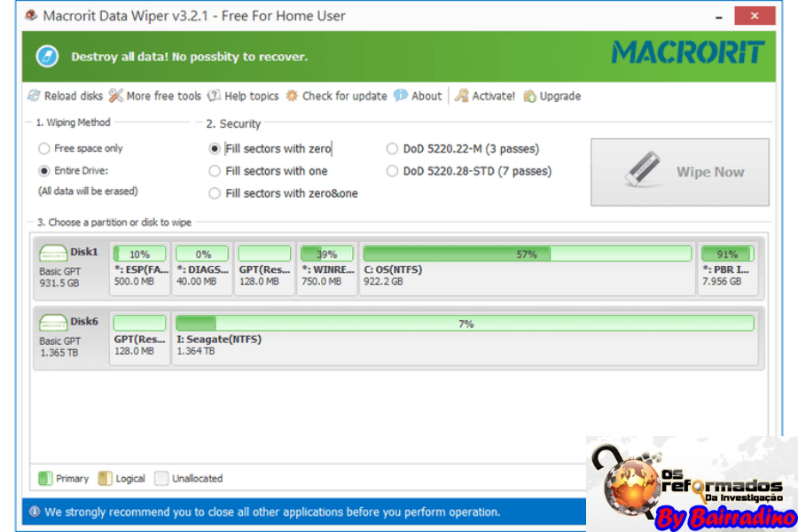Open the Reload disks toolbar item
The height and width of the screenshot is (532, 798).
(65, 96)
